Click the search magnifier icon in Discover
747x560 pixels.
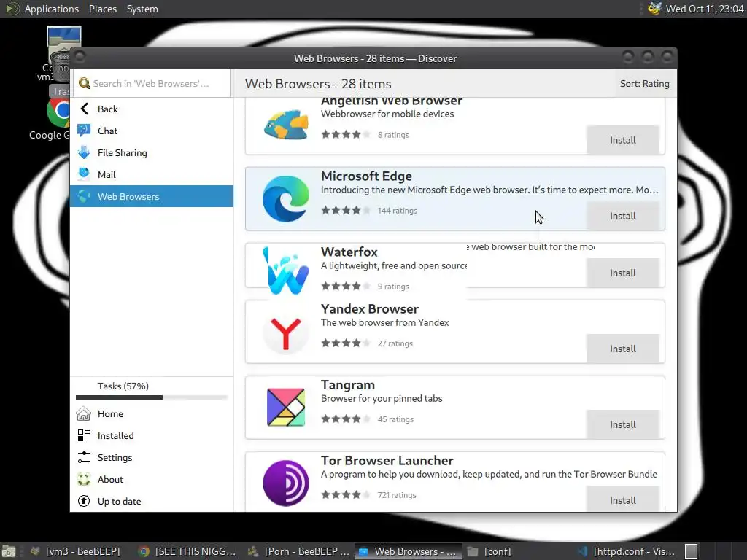pos(85,83)
